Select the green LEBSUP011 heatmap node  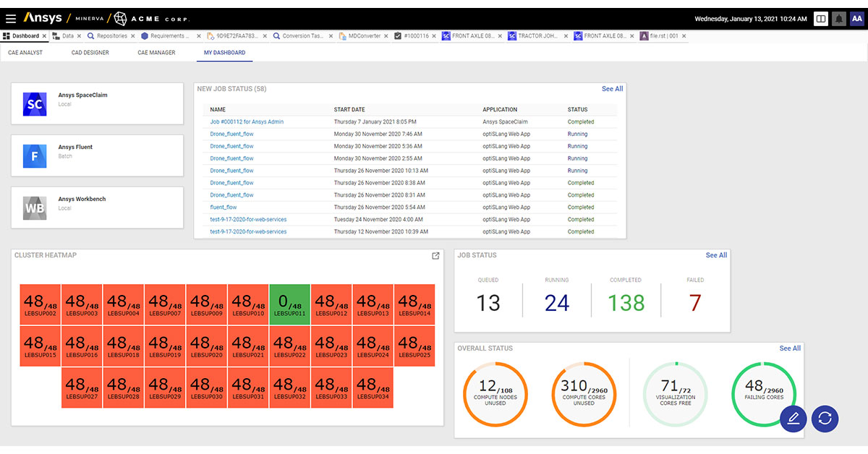pos(289,304)
